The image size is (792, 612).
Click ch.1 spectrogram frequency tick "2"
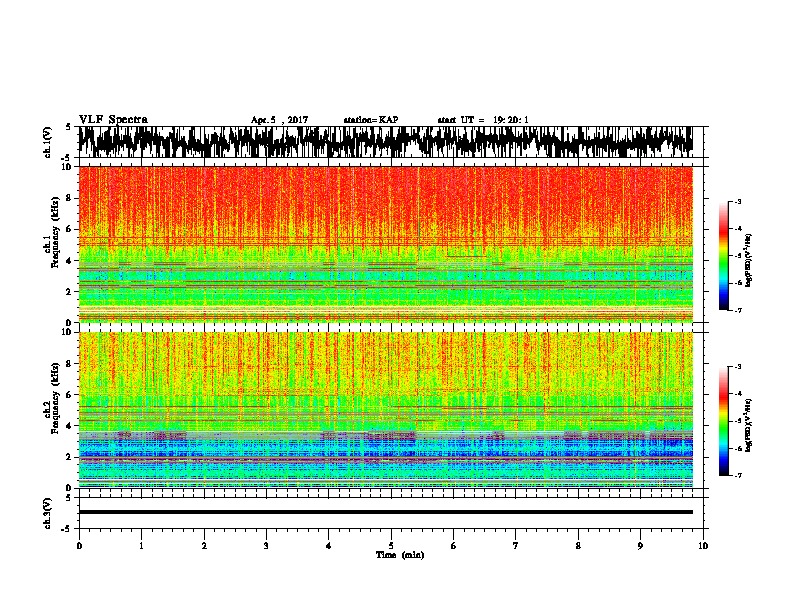[69, 291]
